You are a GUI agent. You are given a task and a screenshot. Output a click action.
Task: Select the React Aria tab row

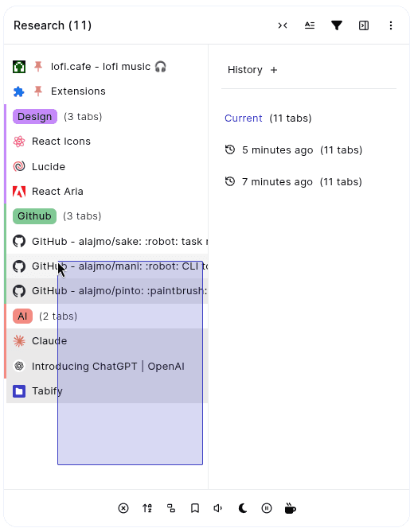107,192
